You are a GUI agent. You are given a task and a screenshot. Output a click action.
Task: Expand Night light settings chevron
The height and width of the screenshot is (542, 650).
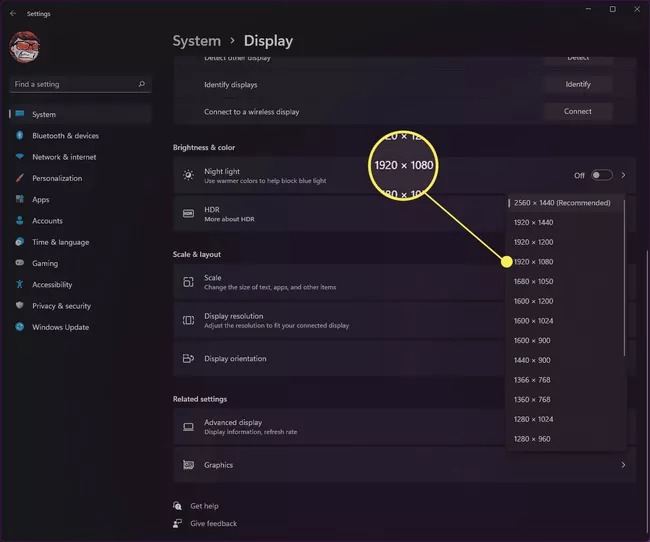[623, 175]
